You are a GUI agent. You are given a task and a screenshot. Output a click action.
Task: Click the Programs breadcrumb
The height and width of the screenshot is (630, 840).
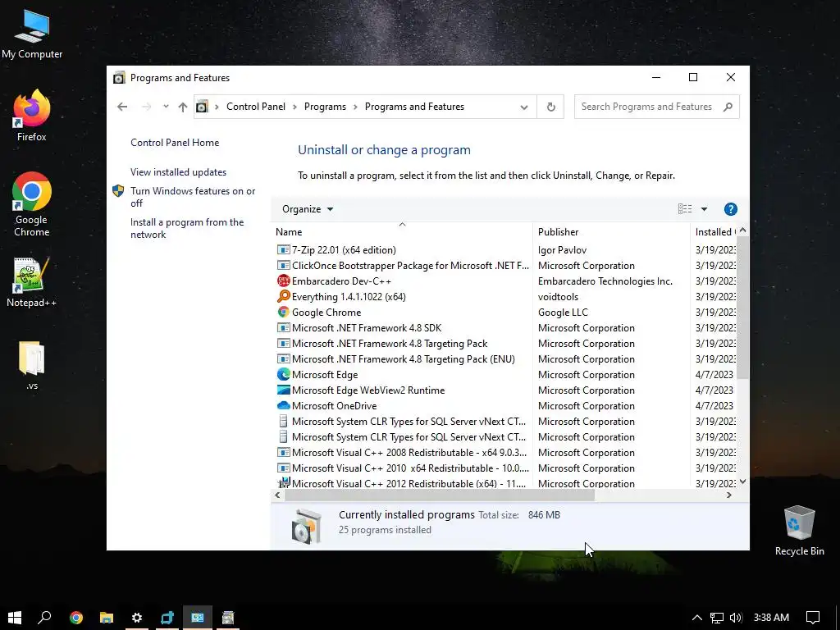pyautogui.click(x=325, y=107)
